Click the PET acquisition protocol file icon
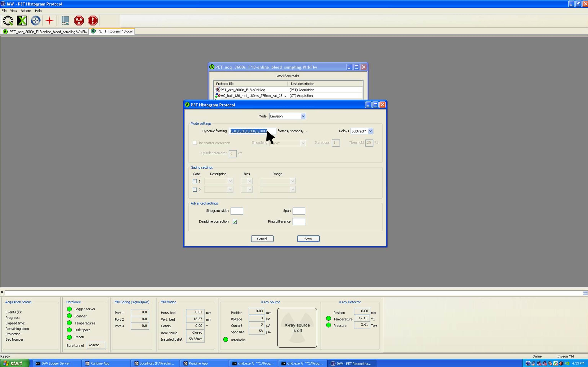 click(x=217, y=90)
